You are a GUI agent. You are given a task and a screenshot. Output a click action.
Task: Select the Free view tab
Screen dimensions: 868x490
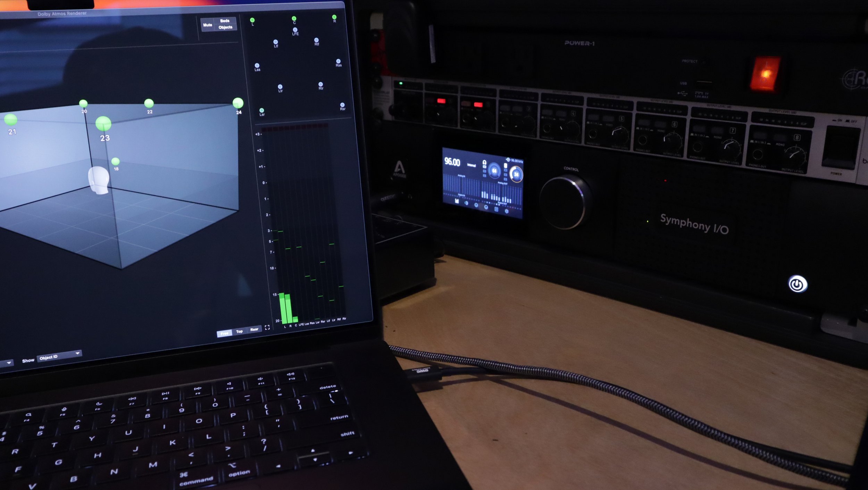pyautogui.click(x=224, y=334)
